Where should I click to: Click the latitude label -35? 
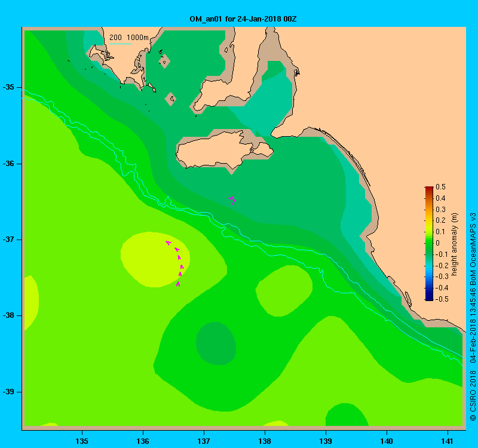pos(8,87)
